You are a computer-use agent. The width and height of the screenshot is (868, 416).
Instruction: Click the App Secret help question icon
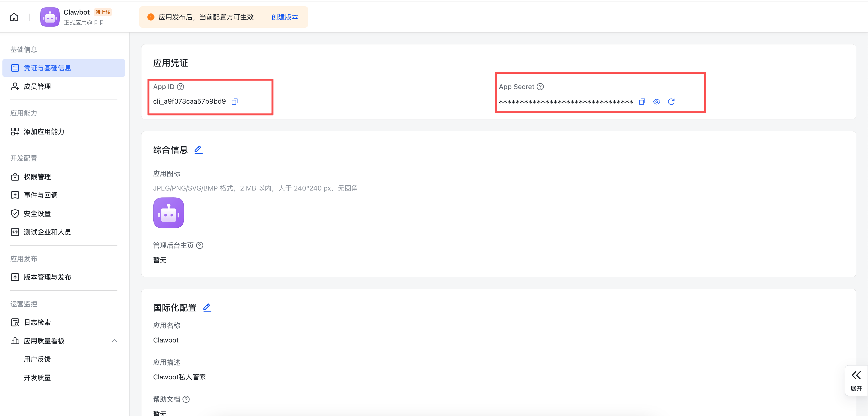point(540,87)
